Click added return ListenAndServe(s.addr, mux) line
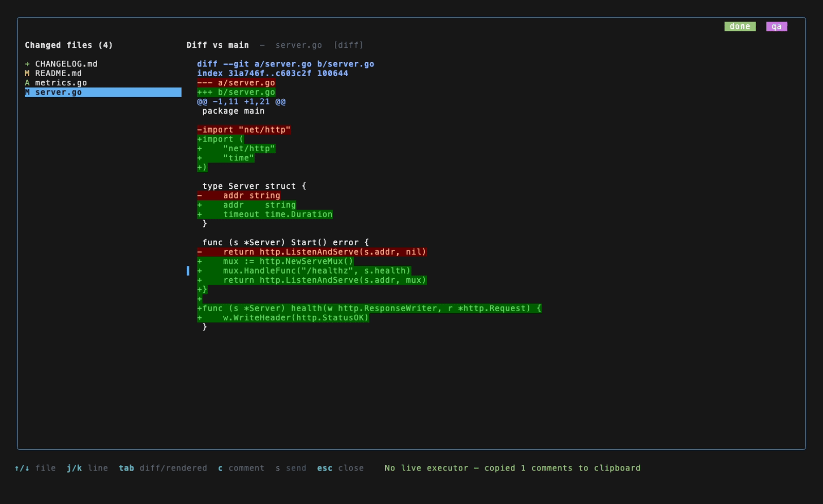The image size is (823, 504). tap(312, 280)
